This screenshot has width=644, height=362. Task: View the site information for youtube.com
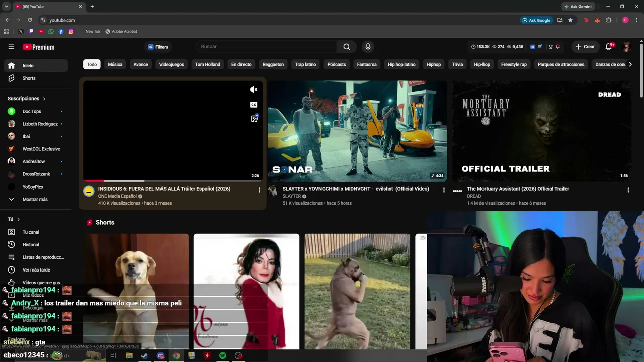click(43, 20)
